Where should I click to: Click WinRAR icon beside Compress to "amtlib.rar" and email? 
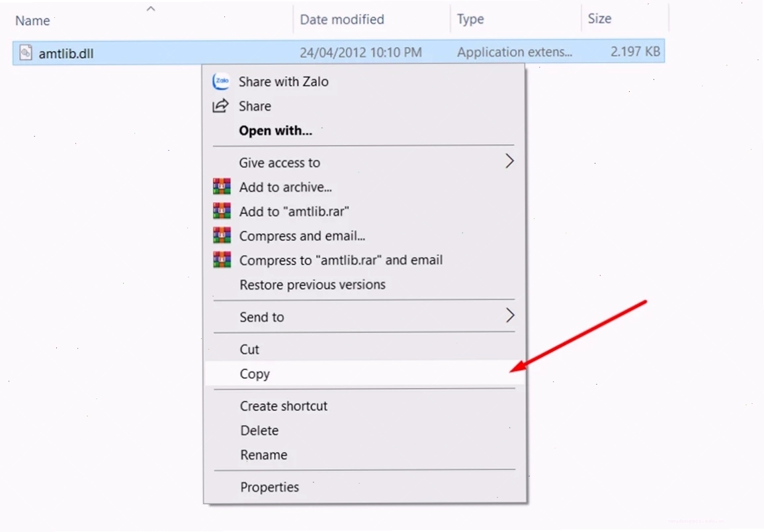pyautogui.click(x=222, y=260)
